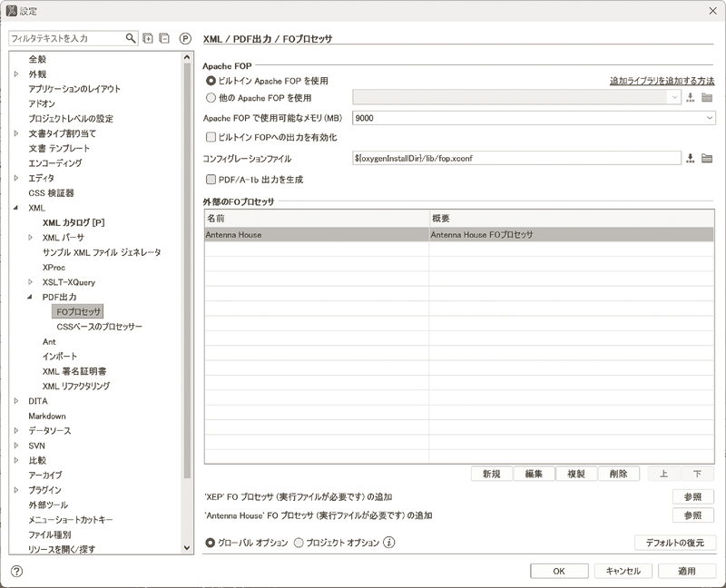The height and width of the screenshot is (588, 726).
Task: Click insert editor variable icon for other Apache FOP
Action: (x=691, y=97)
